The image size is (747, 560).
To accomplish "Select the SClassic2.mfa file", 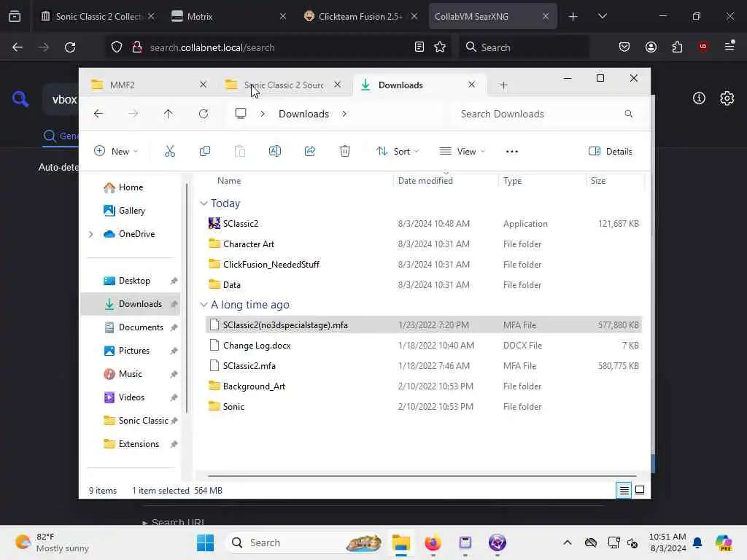I will click(x=424, y=366).
